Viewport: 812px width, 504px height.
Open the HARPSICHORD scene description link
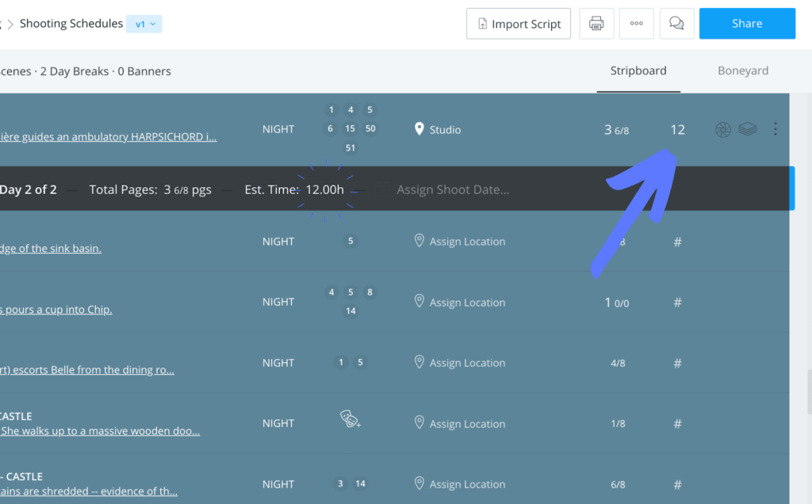pos(108,136)
